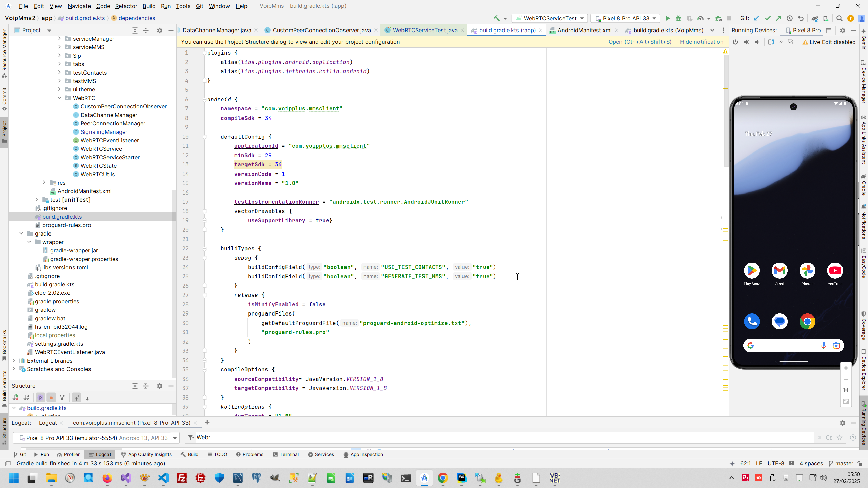The image size is (868, 488).
Task: Collapse the WebRTC folder in project tree
Action: (x=60, y=98)
